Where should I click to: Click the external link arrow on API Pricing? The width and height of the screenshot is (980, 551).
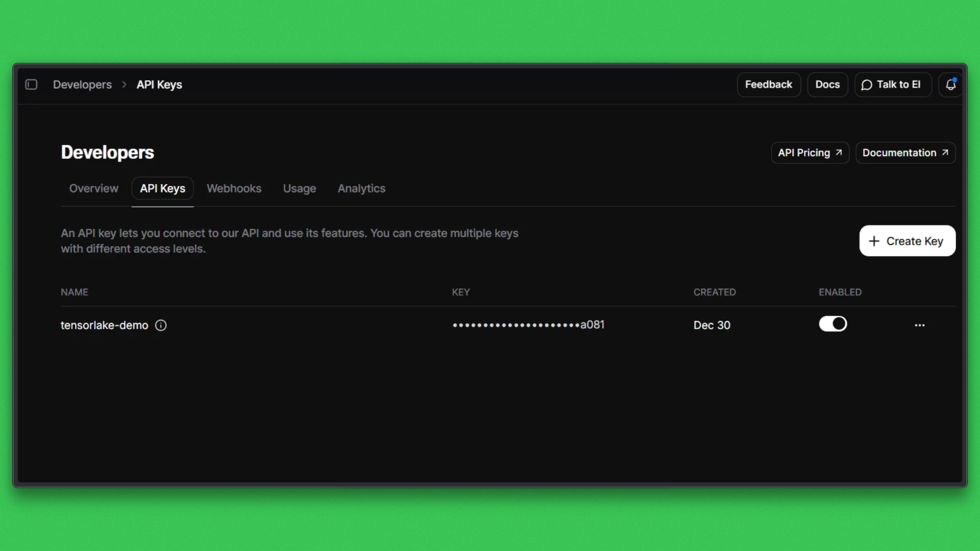click(839, 152)
